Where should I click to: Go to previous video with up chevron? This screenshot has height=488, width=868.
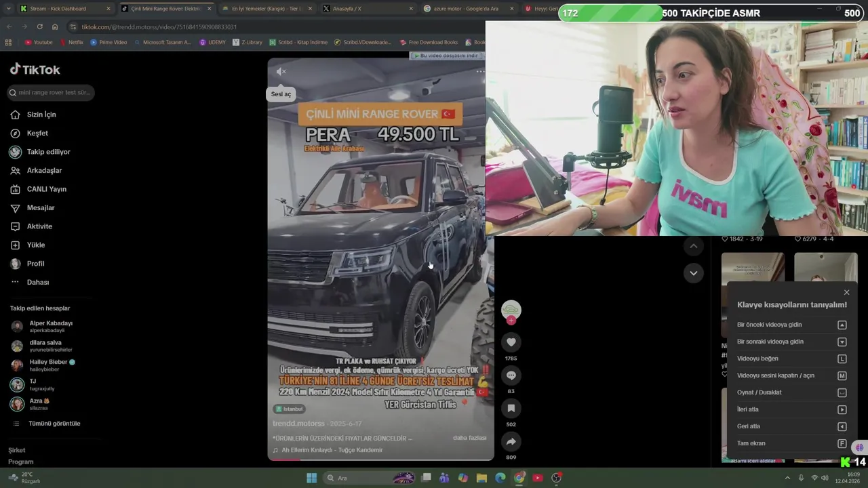[x=693, y=246]
